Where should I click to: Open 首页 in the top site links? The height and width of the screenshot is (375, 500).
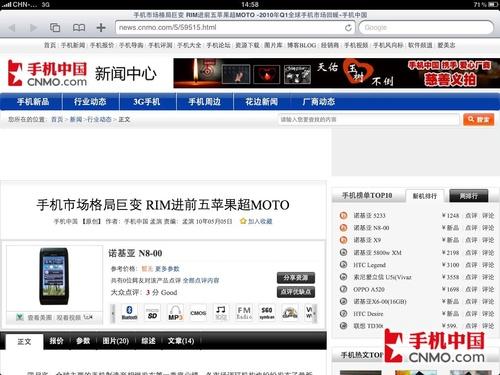click(x=50, y=45)
